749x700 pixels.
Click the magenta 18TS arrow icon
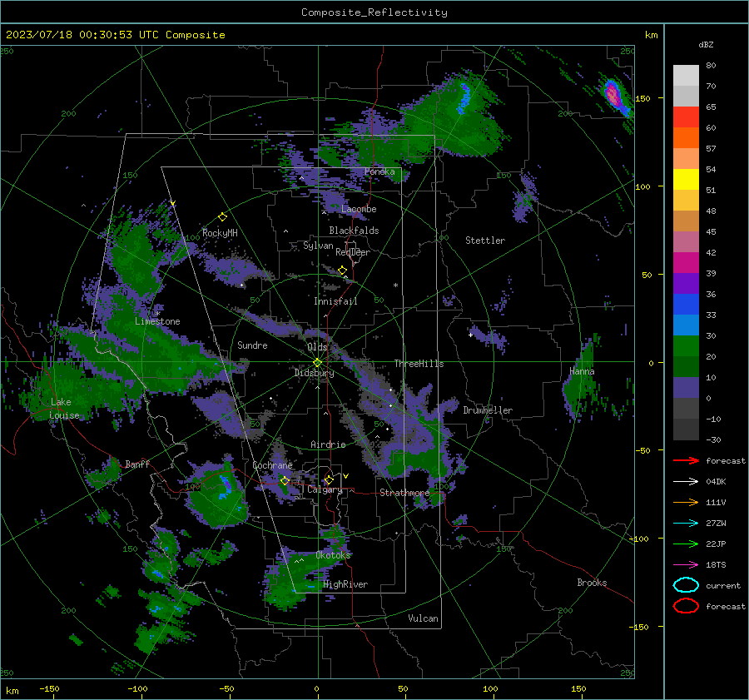[686, 565]
